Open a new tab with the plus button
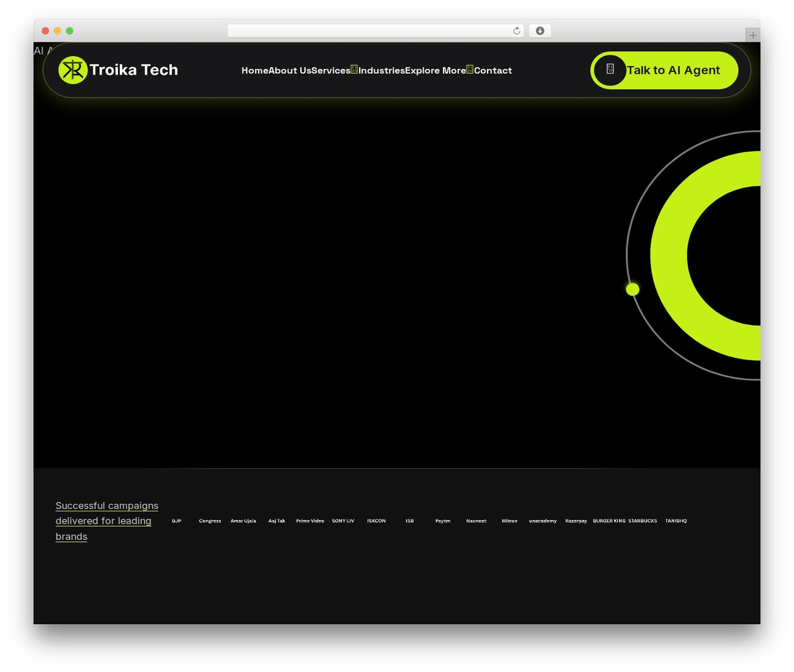Viewport: 794px width, 672px height. point(752,35)
